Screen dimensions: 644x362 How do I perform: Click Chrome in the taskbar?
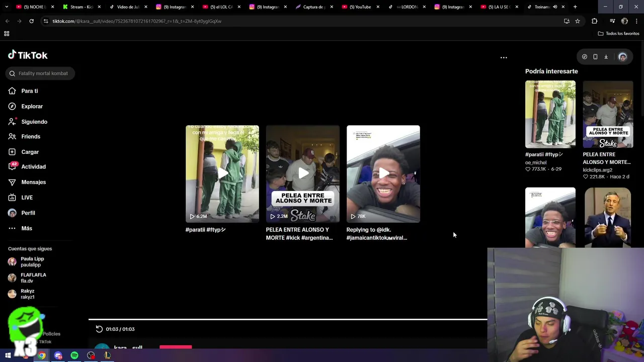point(42,355)
